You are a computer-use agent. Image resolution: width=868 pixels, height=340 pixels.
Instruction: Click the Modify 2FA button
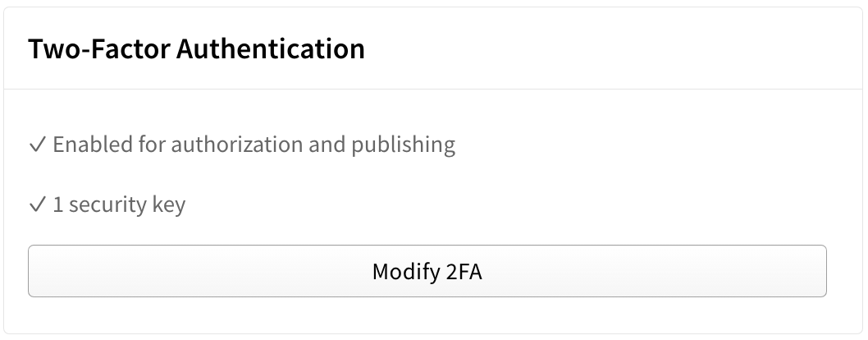[x=427, y=271]
